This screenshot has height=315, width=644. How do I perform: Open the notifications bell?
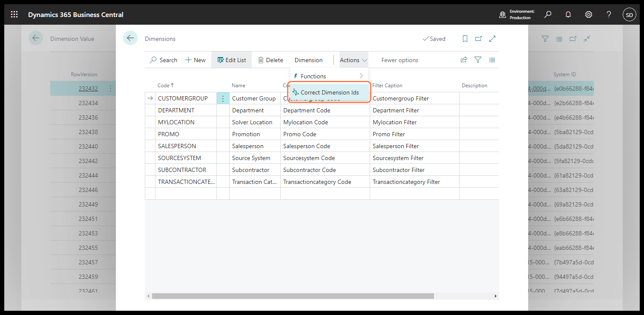pyautogui.click(x=568, y=14)
